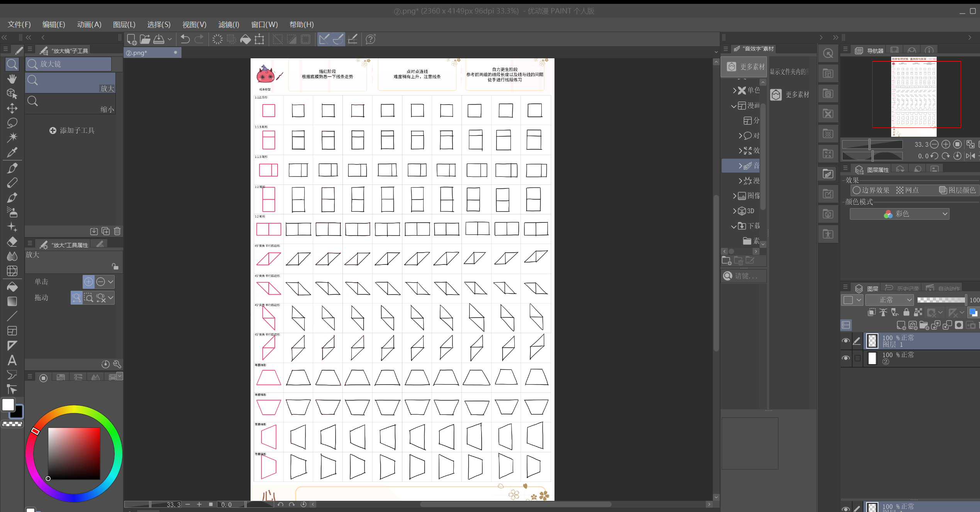
Task: Click the Open file folder icon
Action: 145,39
